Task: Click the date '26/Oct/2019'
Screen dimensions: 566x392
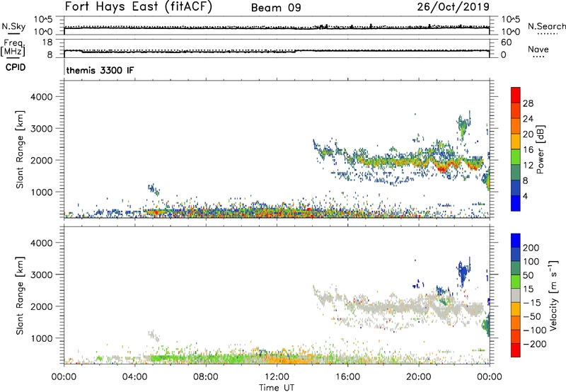Action: 454,7
